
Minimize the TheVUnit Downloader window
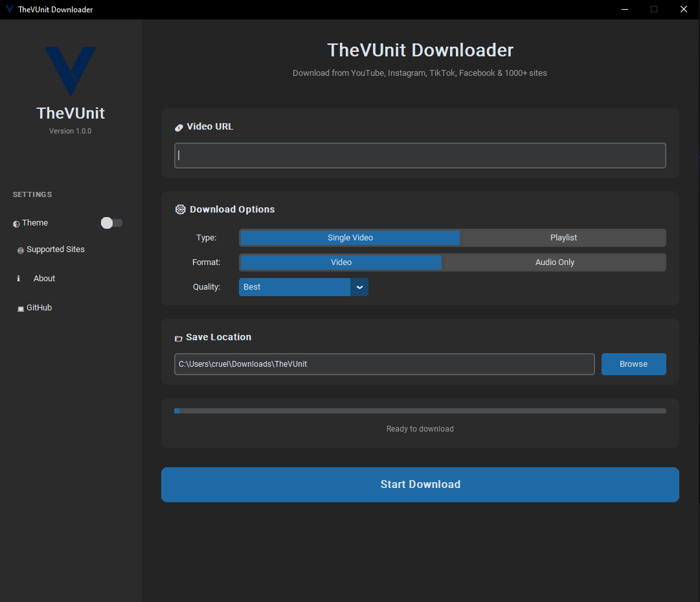coord(625,9)
